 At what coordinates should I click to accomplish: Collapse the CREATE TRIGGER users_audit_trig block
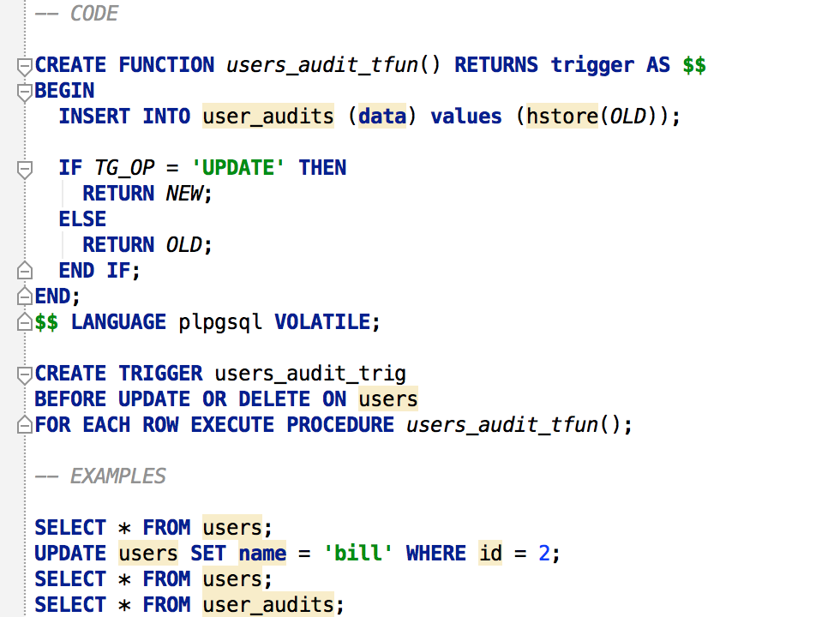pyautogui.click(x=24, y=374)
